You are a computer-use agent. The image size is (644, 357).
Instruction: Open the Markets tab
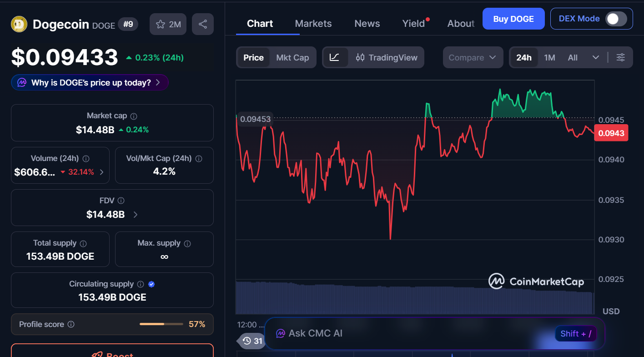point(313,24)
